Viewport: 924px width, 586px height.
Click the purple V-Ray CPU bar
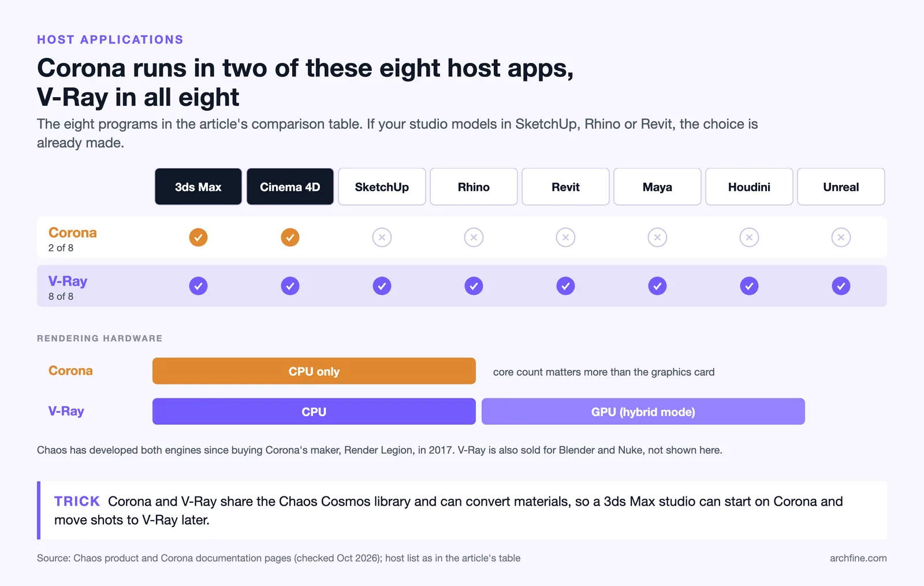pyautogui.click(x=314, y=411)
